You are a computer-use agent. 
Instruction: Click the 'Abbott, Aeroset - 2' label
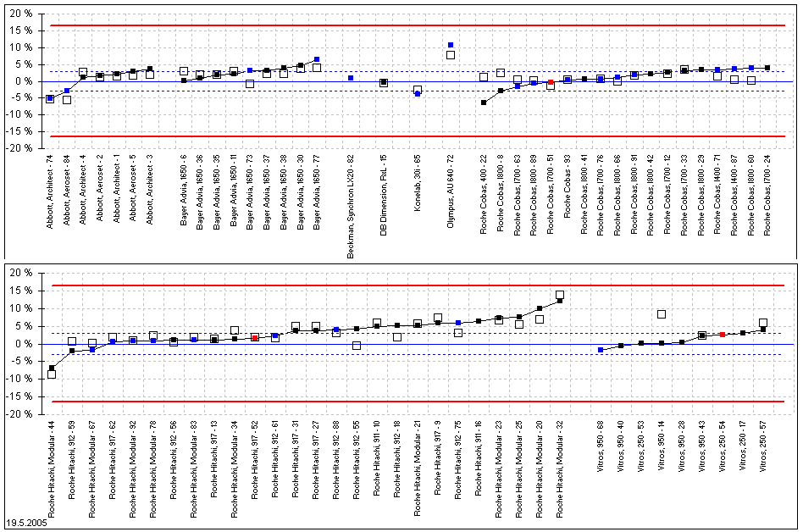100,187
